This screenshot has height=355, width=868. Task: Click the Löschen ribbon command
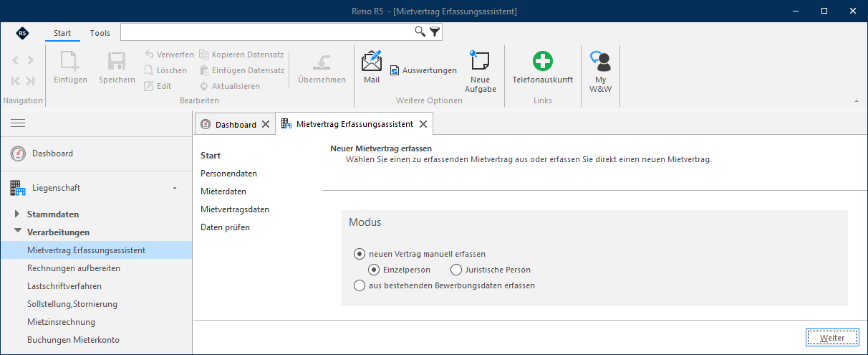(x=165, y=70)
